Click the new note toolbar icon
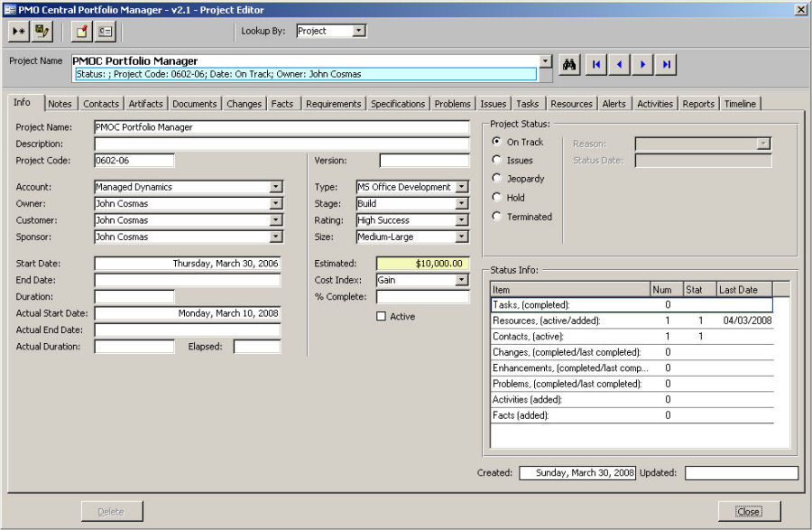The height and width of the screenshot is (530, 812). [x=81, y=32]
